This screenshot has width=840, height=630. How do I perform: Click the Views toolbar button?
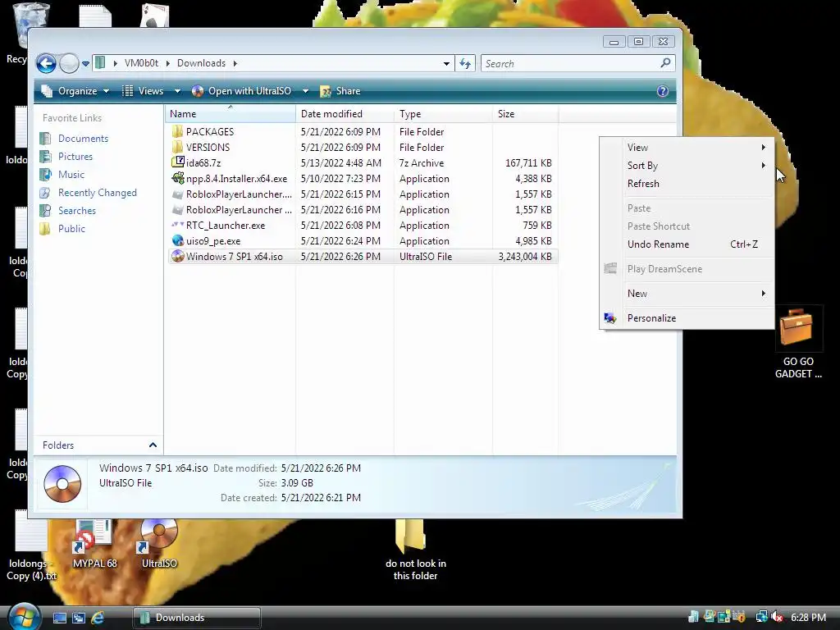(x=143, y=91)
